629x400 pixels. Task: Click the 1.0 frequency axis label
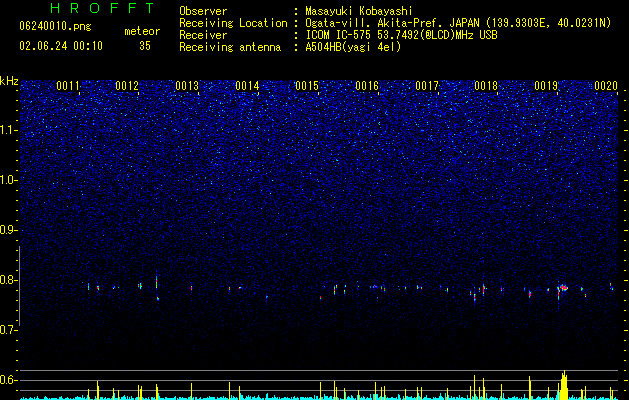[9, 180]
